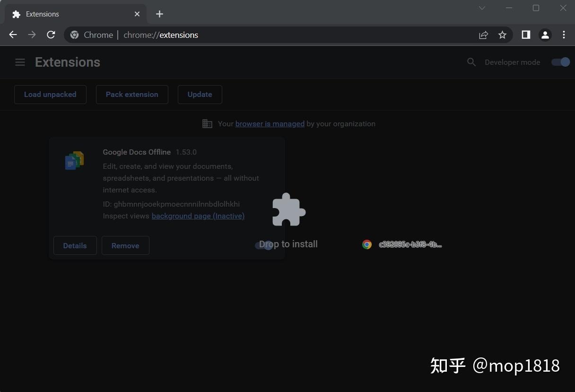The height and width of the screenshot is (392, 575).
Task: Open the browser is managed link
Action: (x=270, y=123)
